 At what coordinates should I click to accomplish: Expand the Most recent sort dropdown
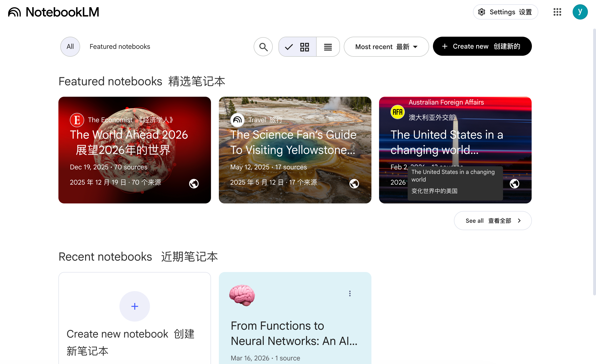click(386, 47)
